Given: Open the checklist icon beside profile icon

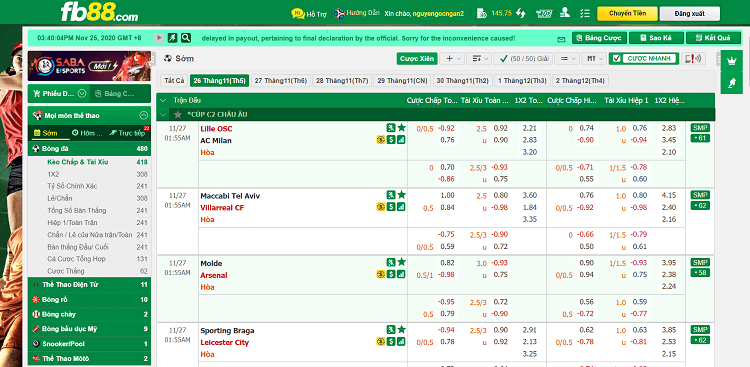Looking at the screenshot, I should pyautogui.click(x=585, y=13).
